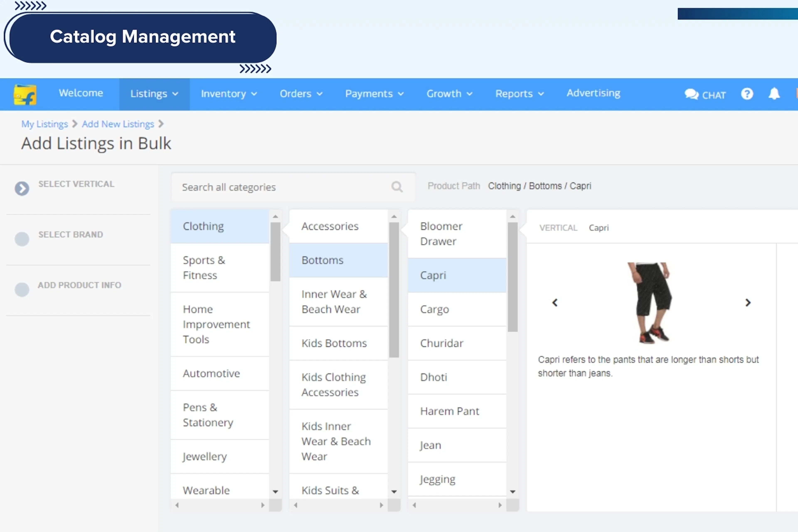
Task: Show next Capri image with right arrow
Action: click(748, 302)
